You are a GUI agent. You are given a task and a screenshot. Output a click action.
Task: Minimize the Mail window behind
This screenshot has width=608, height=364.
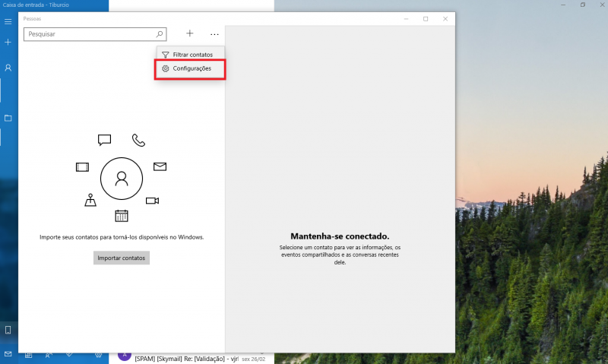click(x=563, y=5)
